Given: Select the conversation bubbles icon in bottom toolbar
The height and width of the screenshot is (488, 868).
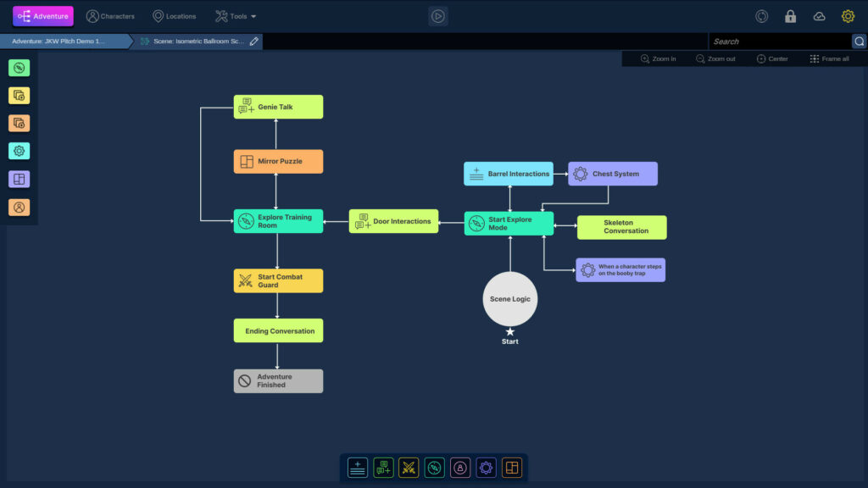Looking at the screenshot, I should click(383, 468).
